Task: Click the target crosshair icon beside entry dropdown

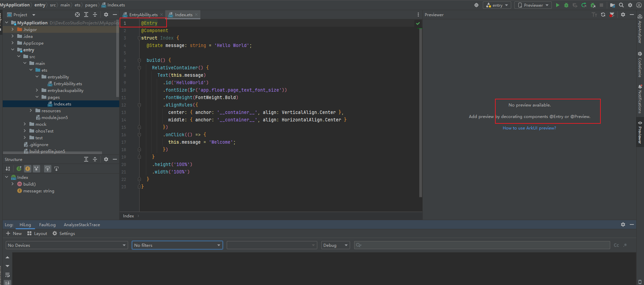Action: click(476, 5)
